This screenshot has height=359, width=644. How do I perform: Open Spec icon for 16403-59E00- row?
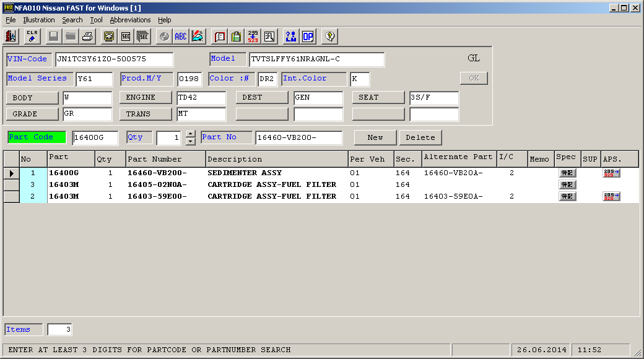(567, 196)
